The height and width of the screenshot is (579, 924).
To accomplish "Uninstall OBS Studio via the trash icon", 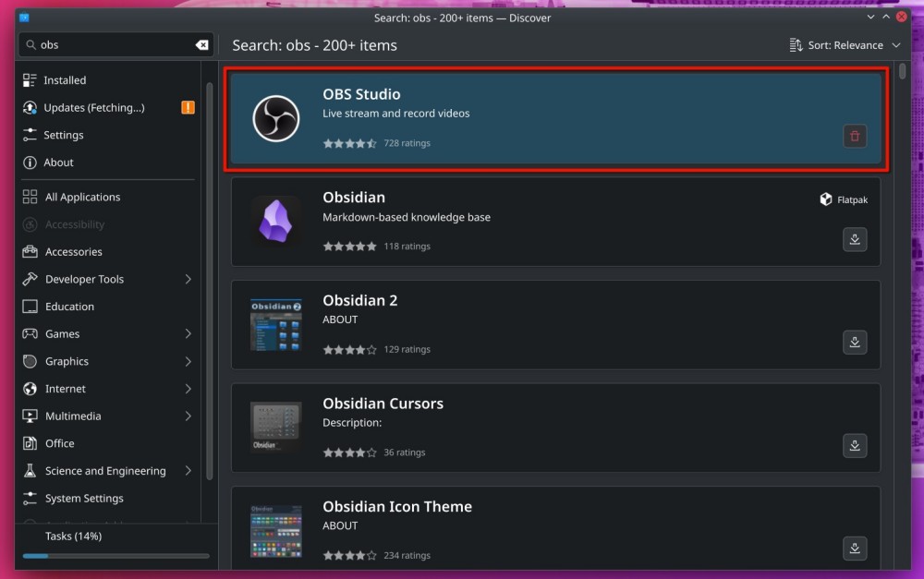I will click(854, 136).
